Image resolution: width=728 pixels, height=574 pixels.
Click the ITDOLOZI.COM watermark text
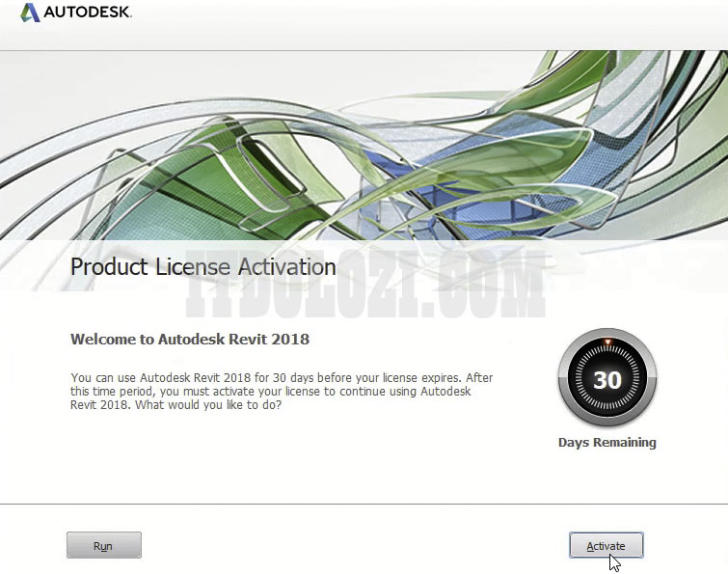pos(366,289)
